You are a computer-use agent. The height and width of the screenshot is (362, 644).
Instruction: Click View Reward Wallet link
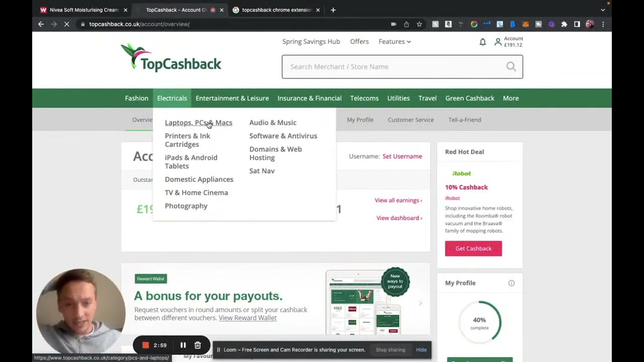248,318
